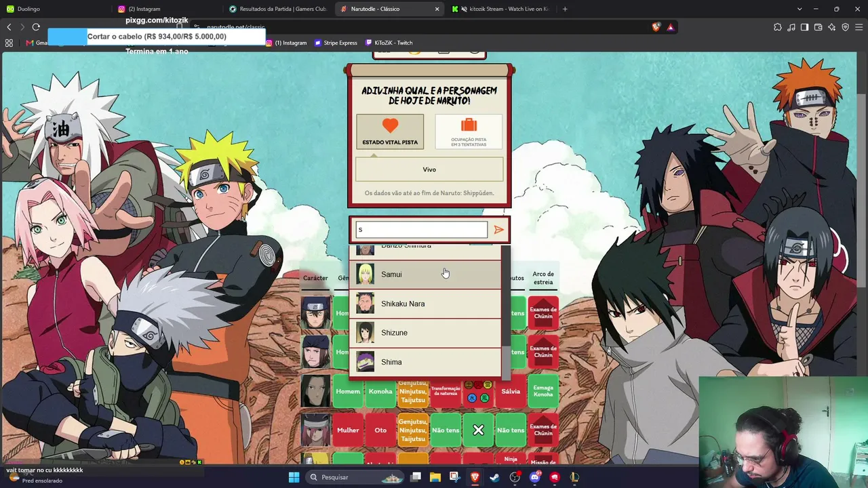The image size is (868, 488).
Task: Open the Leo AI sparkle icon
Action: [x=832, y=27]
